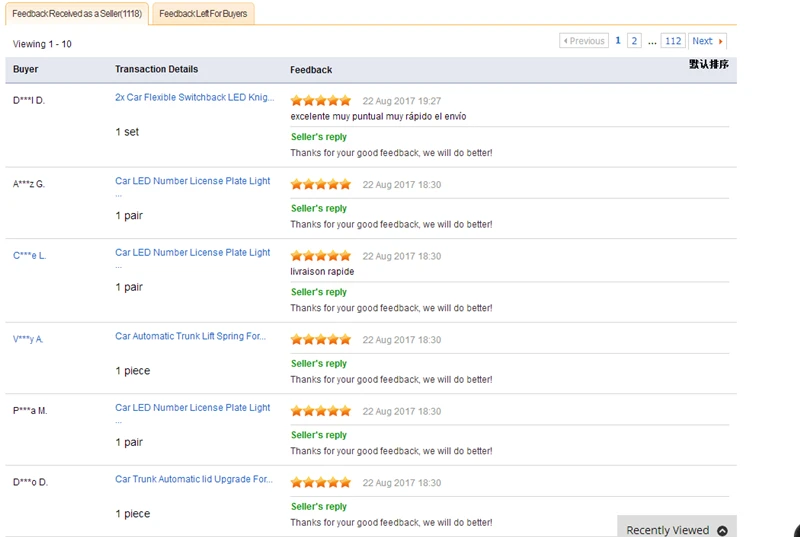Click Next page button

(707, 41)
